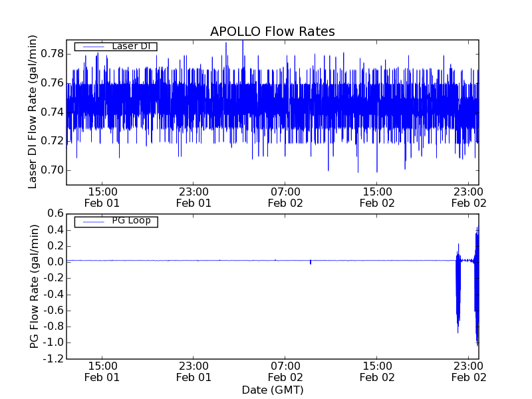The height and width of the screenshot is (399, 532).
Task: Select the 'Laser DI' legend label
Action: 131,46
